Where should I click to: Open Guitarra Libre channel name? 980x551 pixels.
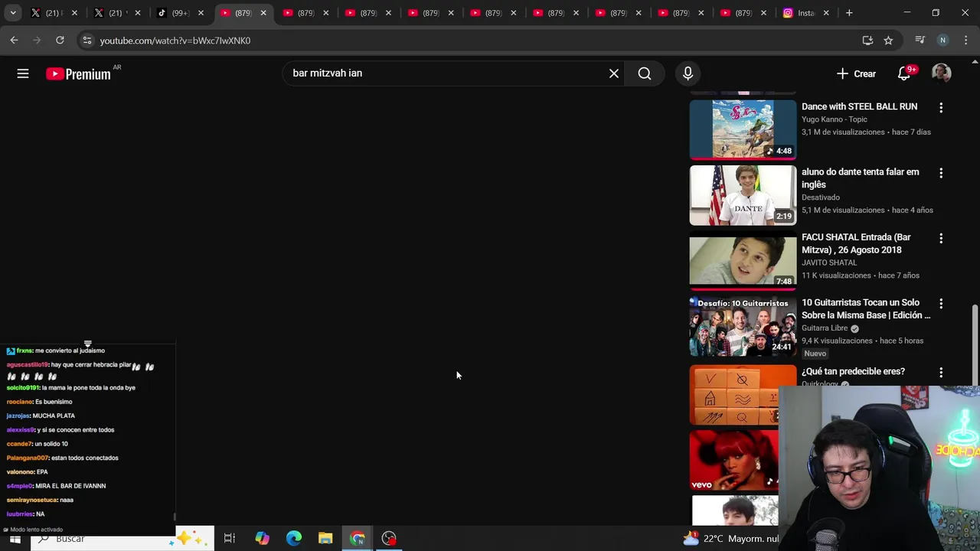point(825,328)
